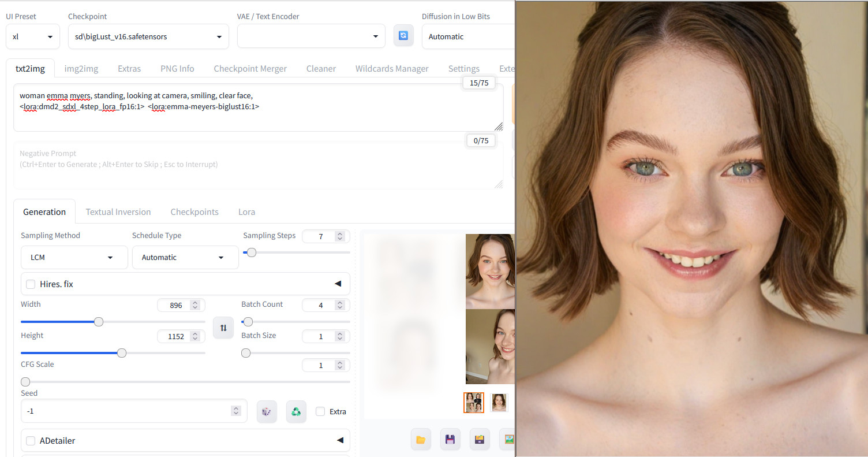Image resolution: width=868 pixels, height=457 pixels.
Task: Focus the Negative Prompt text box
Action: pyautogui.click(x=259, y=165)
